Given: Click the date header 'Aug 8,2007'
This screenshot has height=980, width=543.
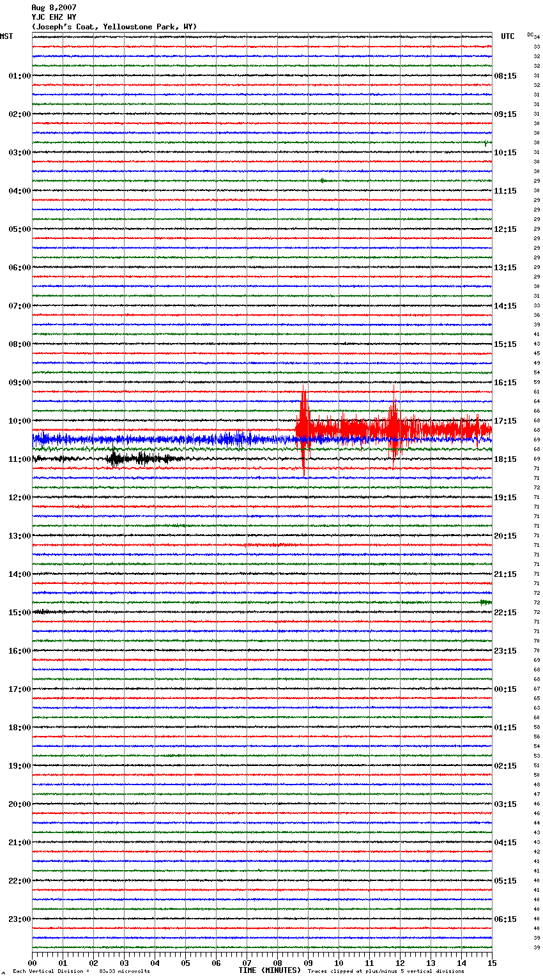Looking at the screenshot, I should pyautogui.click(x=54, y=8).
